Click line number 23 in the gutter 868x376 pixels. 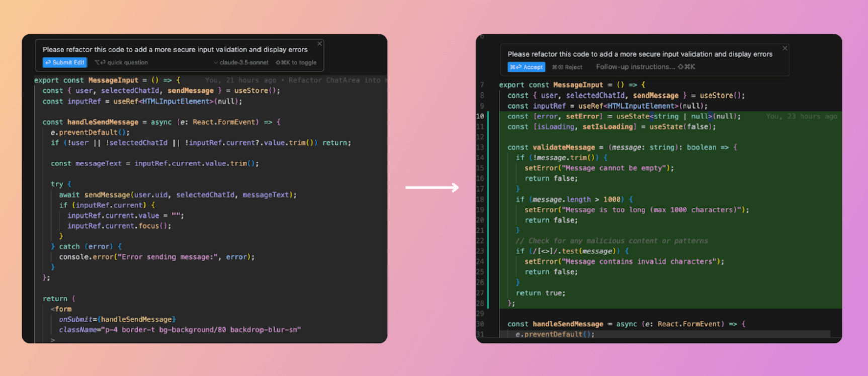(480, 251)
